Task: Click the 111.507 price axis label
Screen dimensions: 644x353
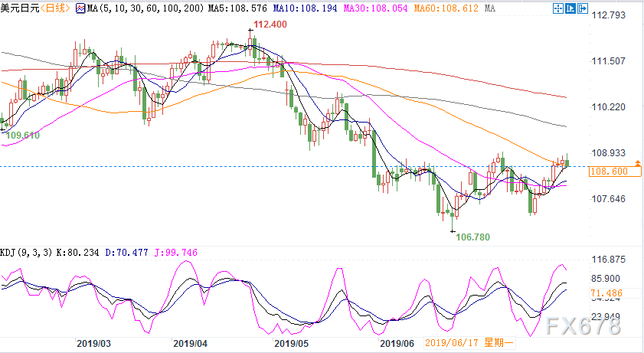Action: tap(608, 61)
